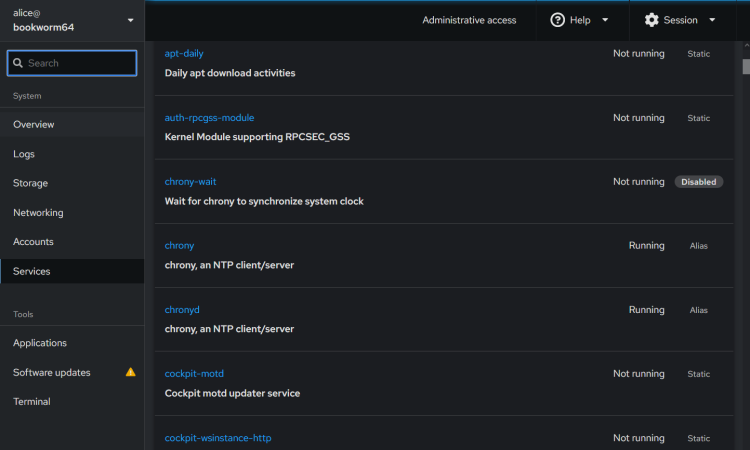Click Not running status of cockpit-motd

point(639,373)
